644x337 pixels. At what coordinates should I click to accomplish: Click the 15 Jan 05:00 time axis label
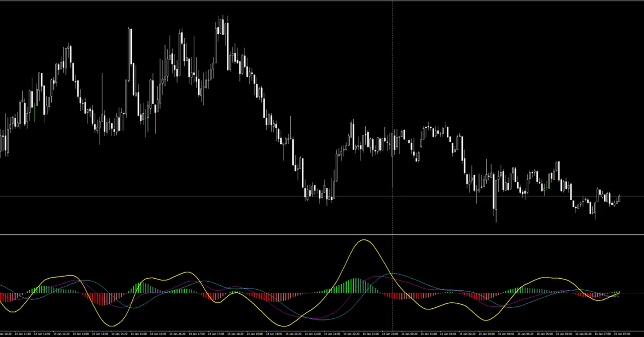click(x=545, y=333)
